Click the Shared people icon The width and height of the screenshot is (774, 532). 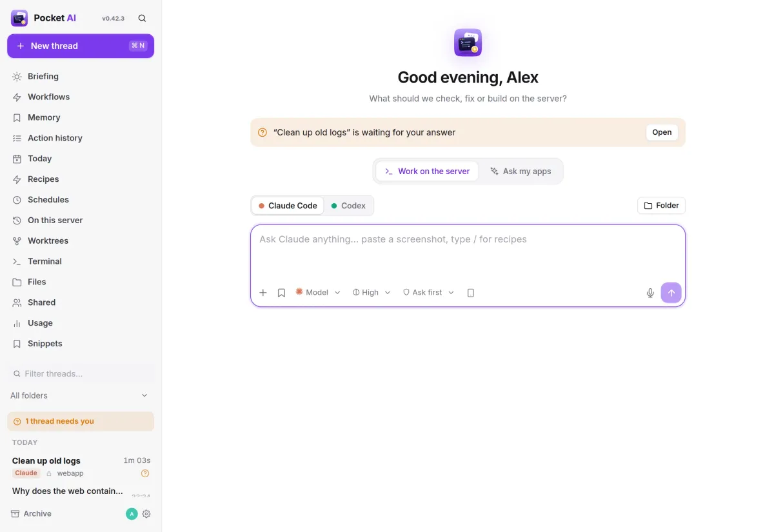pos(17,302)
